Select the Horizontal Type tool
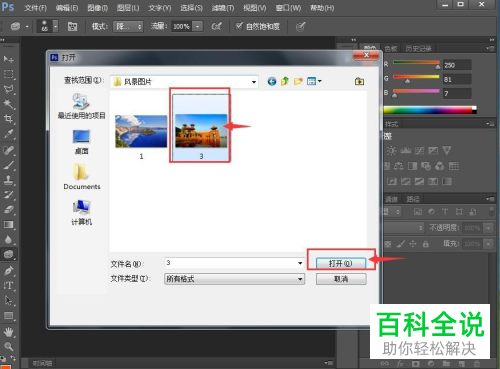Screen dimensions: 500x369 pyautogui.click(x=8, y=285)
